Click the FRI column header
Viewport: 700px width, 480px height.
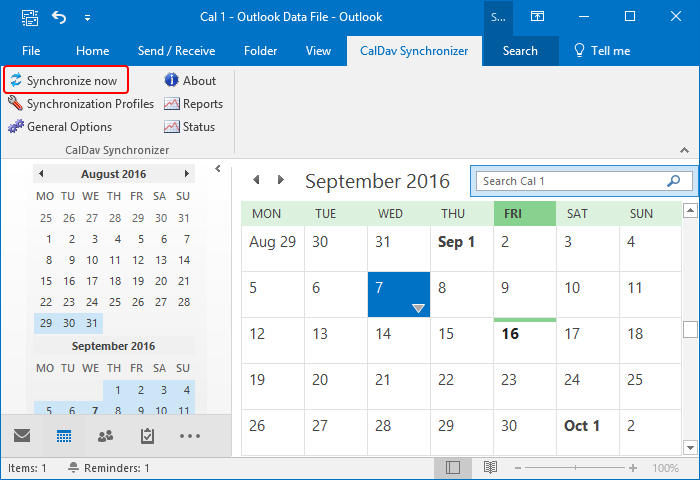click(x=525, y=213)
